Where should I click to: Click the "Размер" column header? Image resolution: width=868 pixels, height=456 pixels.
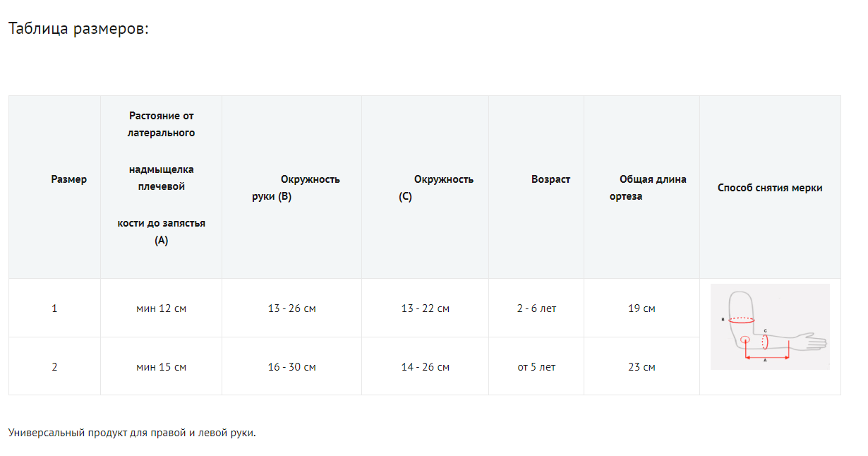pos(69,179)
